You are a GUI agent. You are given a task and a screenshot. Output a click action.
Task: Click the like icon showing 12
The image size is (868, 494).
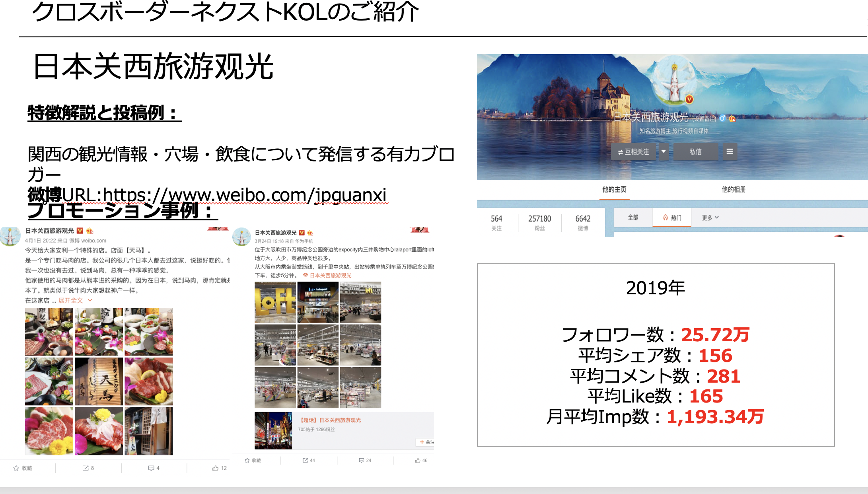point(220,468)
